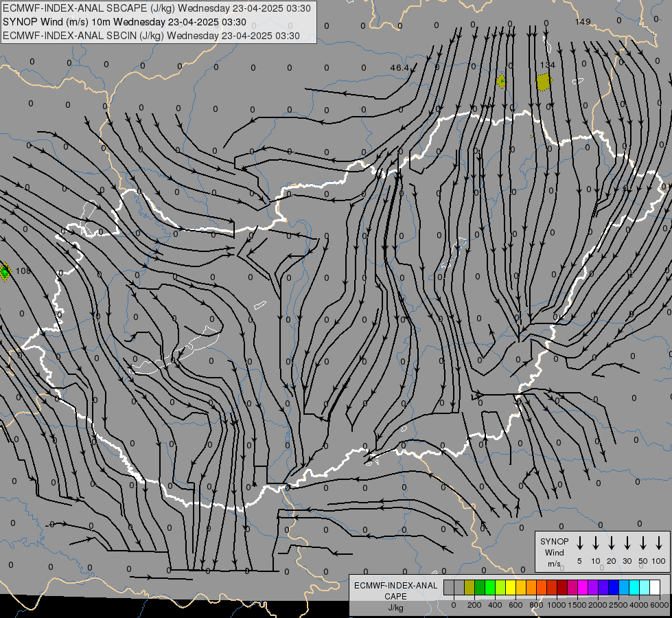
Task: Click the SBCAPE title line at top
Action: [x=157, y=8]
